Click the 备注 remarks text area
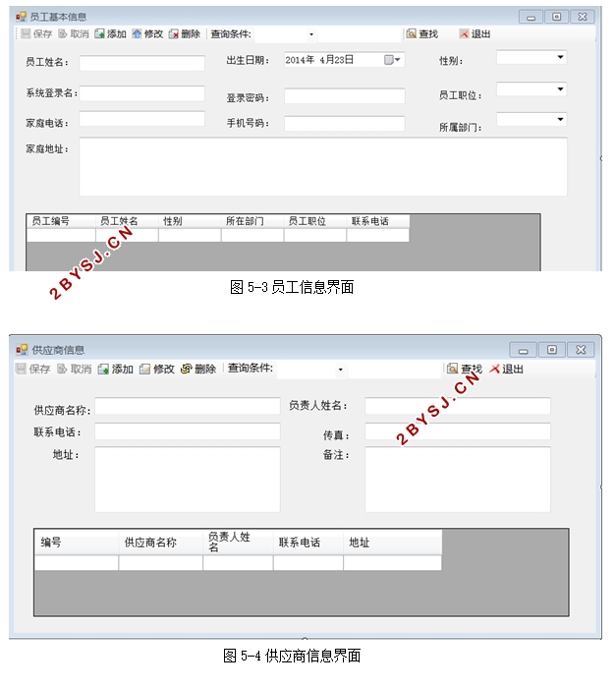The width and height of the screenshot is (616, 688). 458,480
